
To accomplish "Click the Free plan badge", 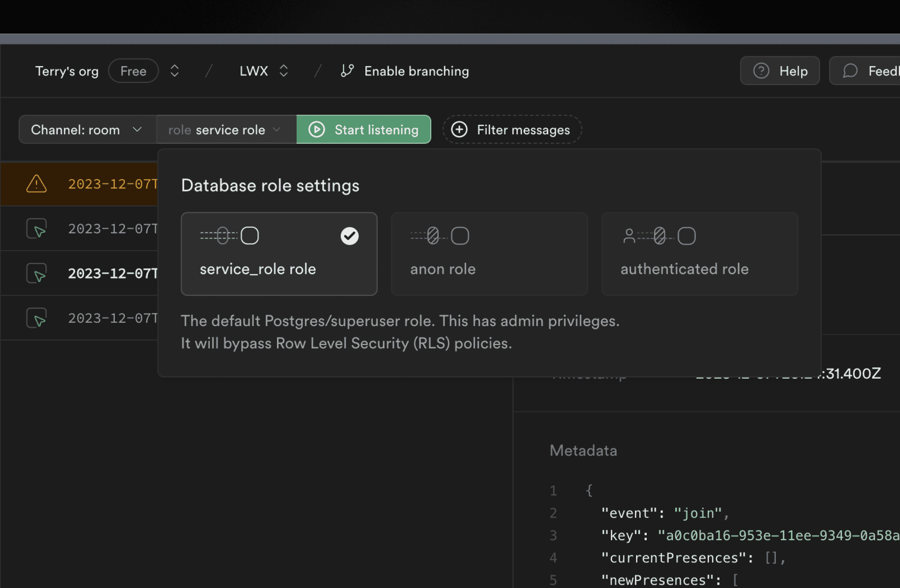I will 133,71.
